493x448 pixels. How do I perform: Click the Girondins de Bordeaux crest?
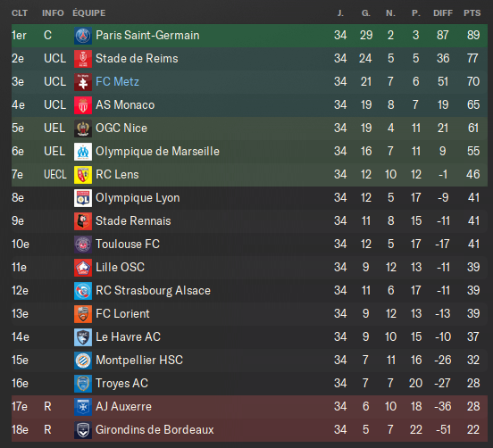83,430
